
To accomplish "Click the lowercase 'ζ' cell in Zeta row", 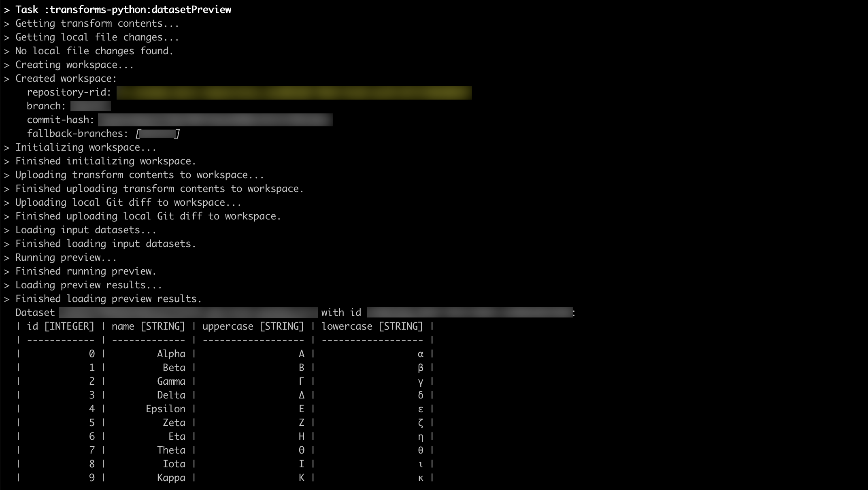I will click(x=420, y=423).
